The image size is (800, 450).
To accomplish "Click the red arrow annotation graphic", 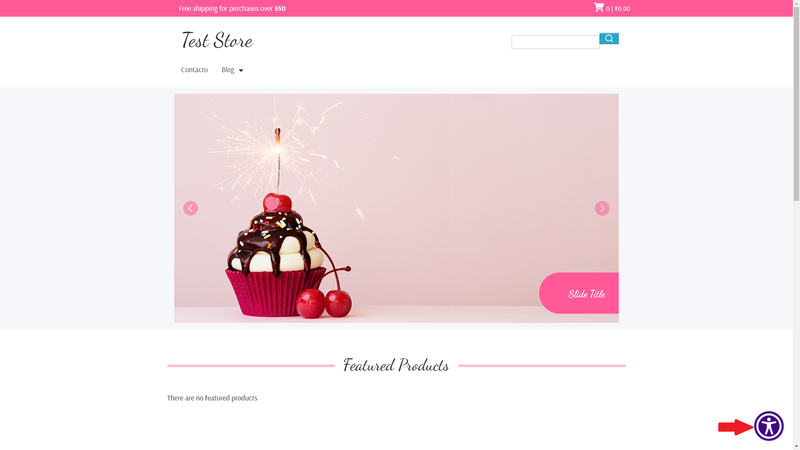I will pos(735,427).
